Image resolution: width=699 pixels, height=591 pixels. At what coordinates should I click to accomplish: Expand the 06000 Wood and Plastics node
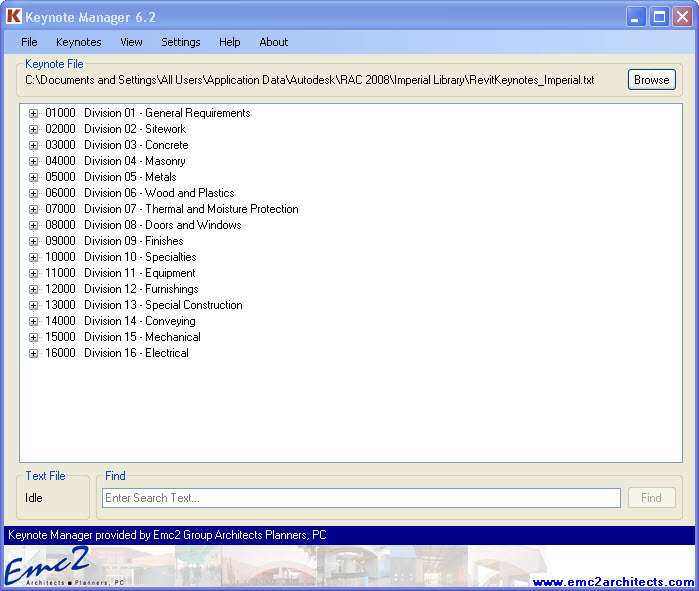pyautogui.click(x=33, y=193)
